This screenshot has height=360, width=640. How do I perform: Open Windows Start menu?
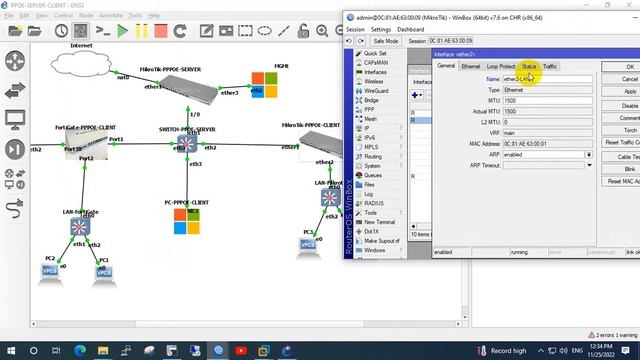pos(11,351)
